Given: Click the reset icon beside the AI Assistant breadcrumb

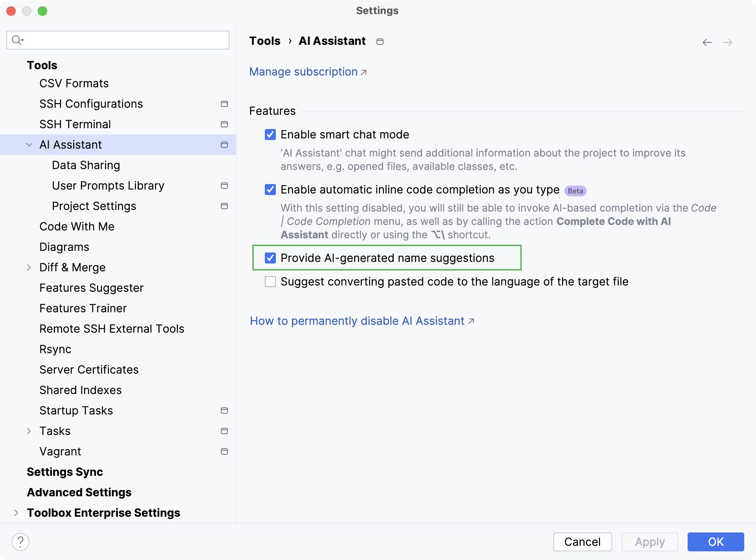Looking at the screenshot, I should point(380,41).
